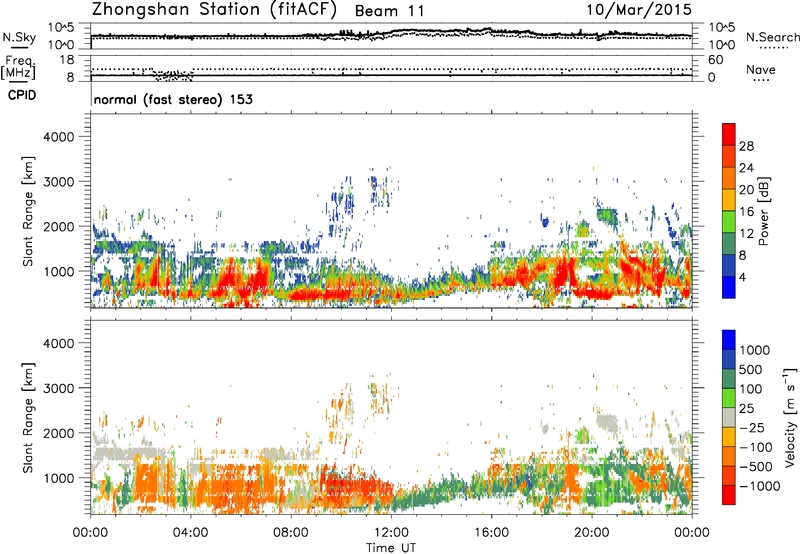Click the 16 dB power colorbar tick
800x554 pixels.
point(746,212)
